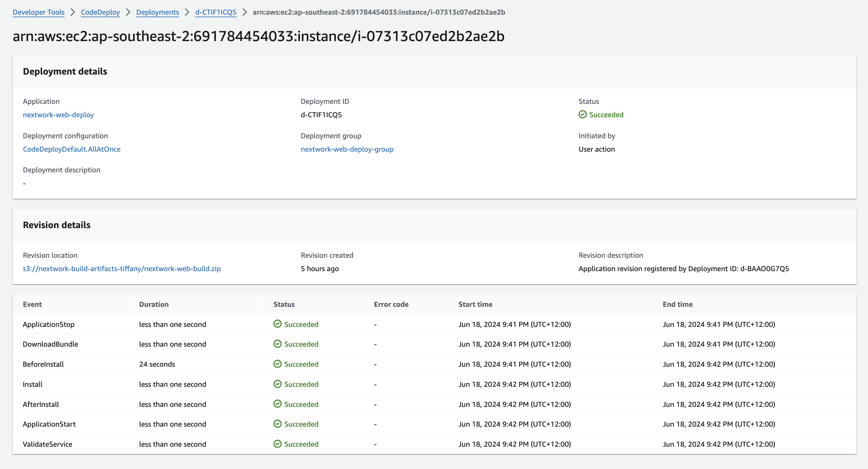868x469 pixels.
Task: Click the ApplicationStop succeeded check icon
Action: coord(277,324)
